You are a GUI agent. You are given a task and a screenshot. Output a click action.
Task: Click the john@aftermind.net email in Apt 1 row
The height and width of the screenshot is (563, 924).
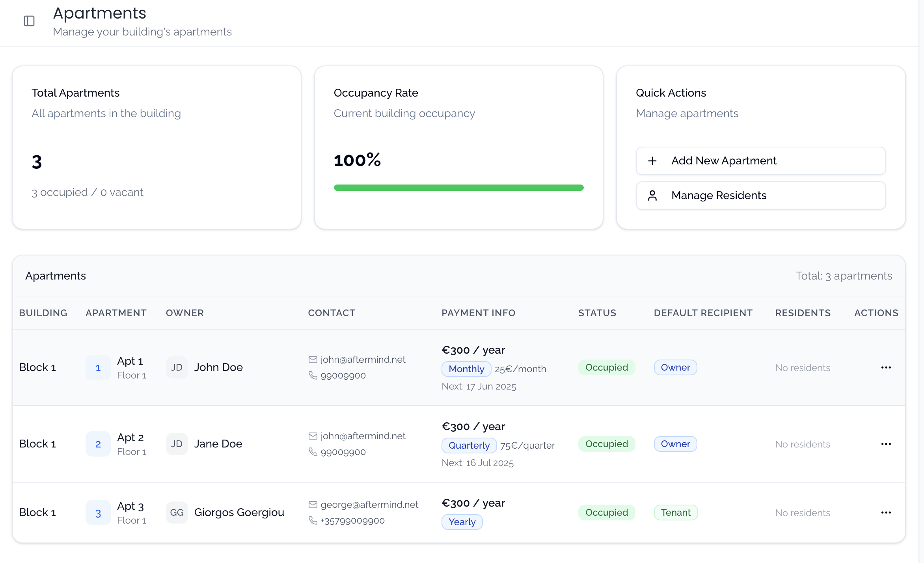coord(363,360)
